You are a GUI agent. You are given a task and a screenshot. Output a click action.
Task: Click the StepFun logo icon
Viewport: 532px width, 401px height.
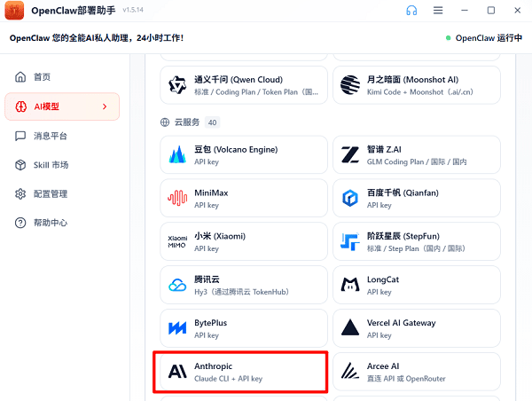[350, 242]
